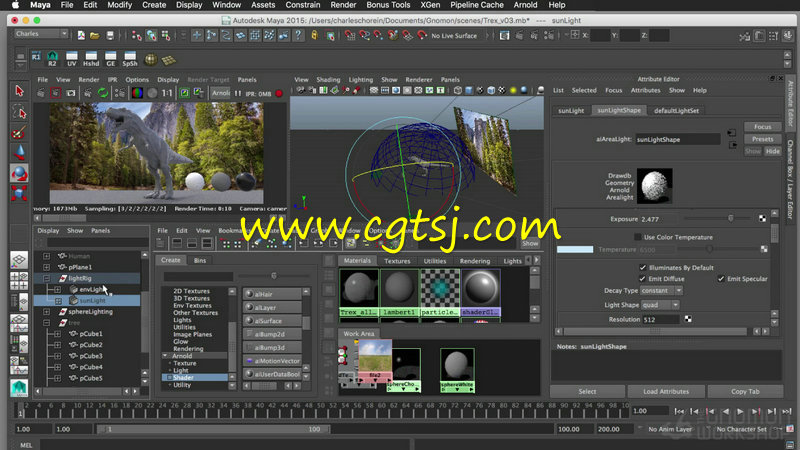Select the arrow Select tool in toolbox
The height and width of the screenshot is (450, 800).
pyautogui.click(x=19, y=91)
